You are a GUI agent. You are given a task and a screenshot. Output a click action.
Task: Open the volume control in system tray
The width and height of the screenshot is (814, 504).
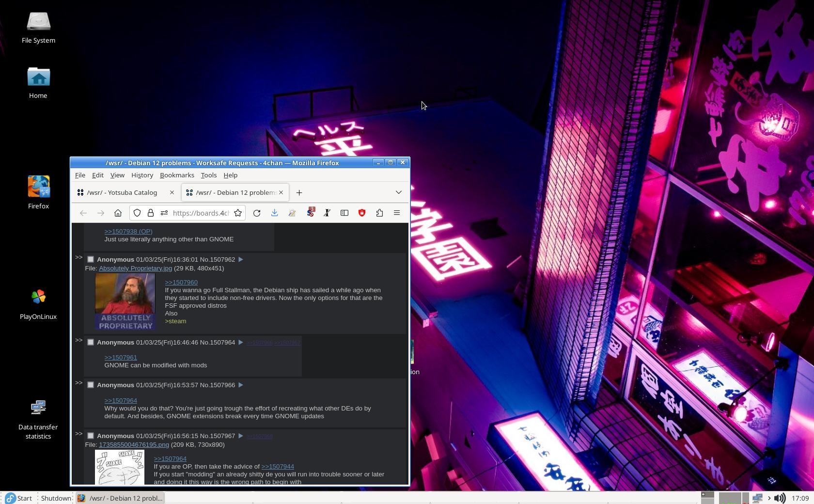779,498
